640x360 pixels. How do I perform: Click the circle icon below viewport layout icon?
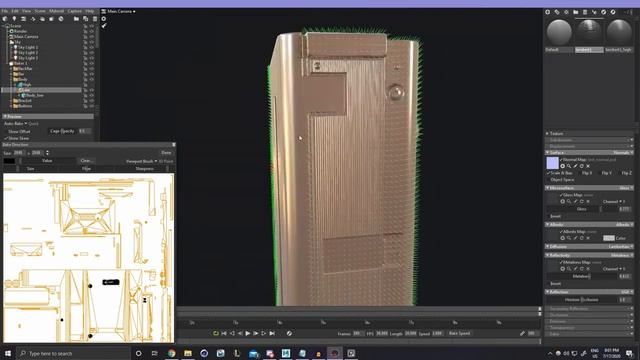104,19
